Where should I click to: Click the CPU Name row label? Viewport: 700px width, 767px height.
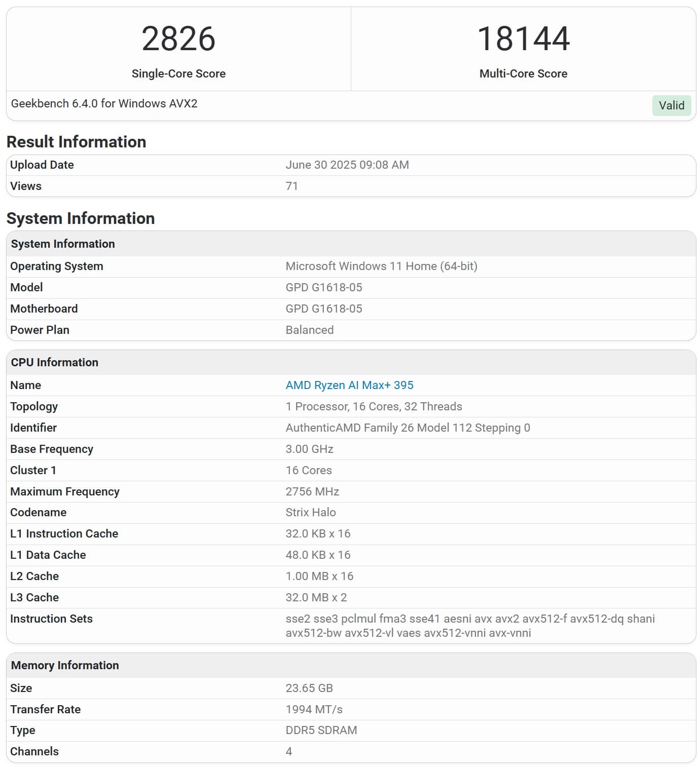click(25, 385)
